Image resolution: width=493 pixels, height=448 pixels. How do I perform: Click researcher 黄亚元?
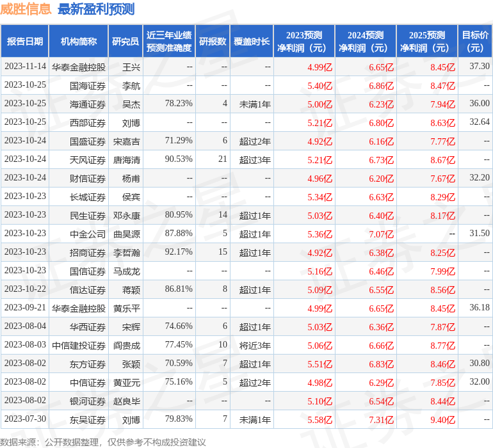tap(127, 382)
